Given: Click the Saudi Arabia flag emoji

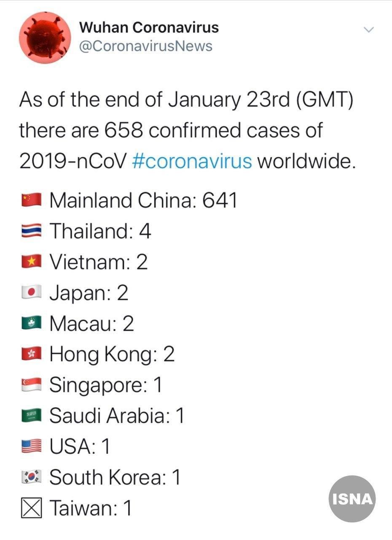Looking at the screenshot, I should (x=31, y=416).
